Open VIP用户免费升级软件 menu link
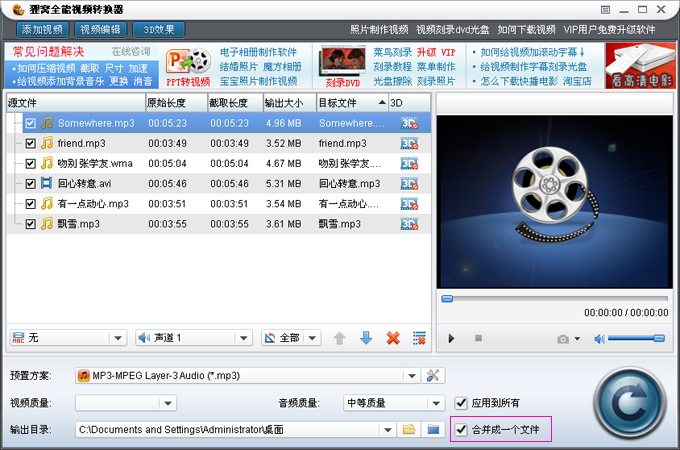Image resolution: width=680 pixels, height=450 pixels. (x=609, y=29)
